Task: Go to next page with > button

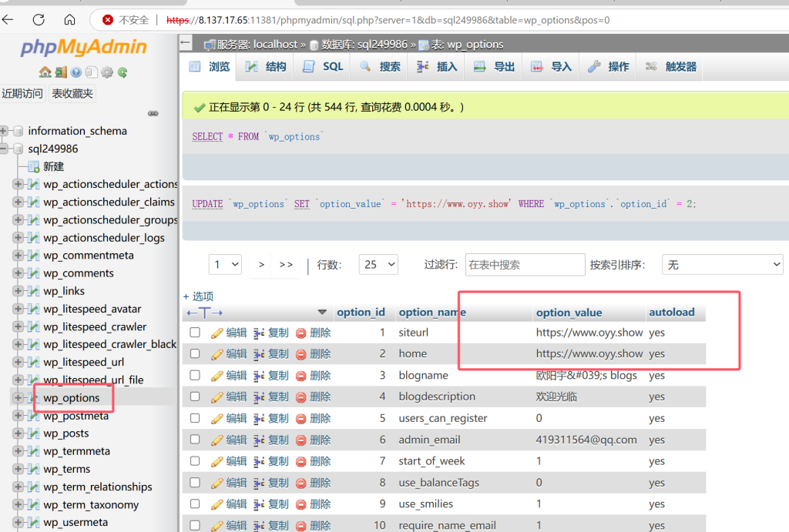Action: 261,265
